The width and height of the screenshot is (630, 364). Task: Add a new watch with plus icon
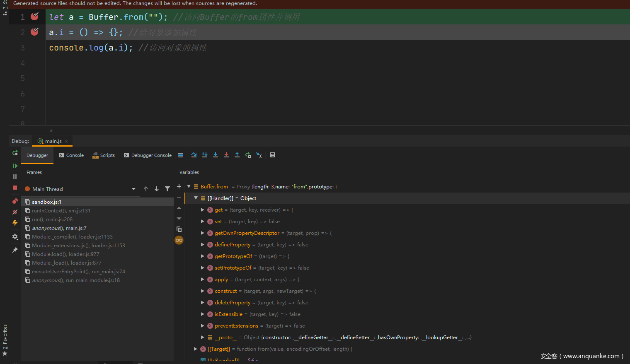[179, 187]
